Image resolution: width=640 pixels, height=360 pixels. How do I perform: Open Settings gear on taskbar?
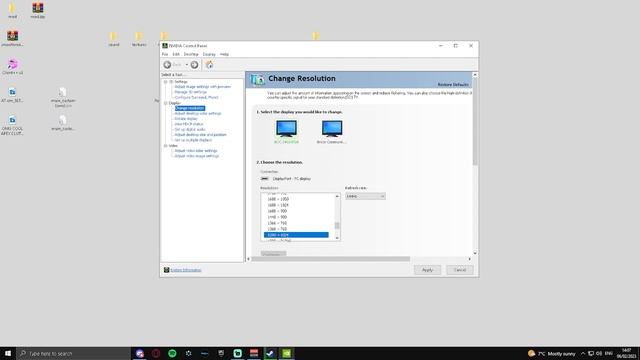[189, 353]
